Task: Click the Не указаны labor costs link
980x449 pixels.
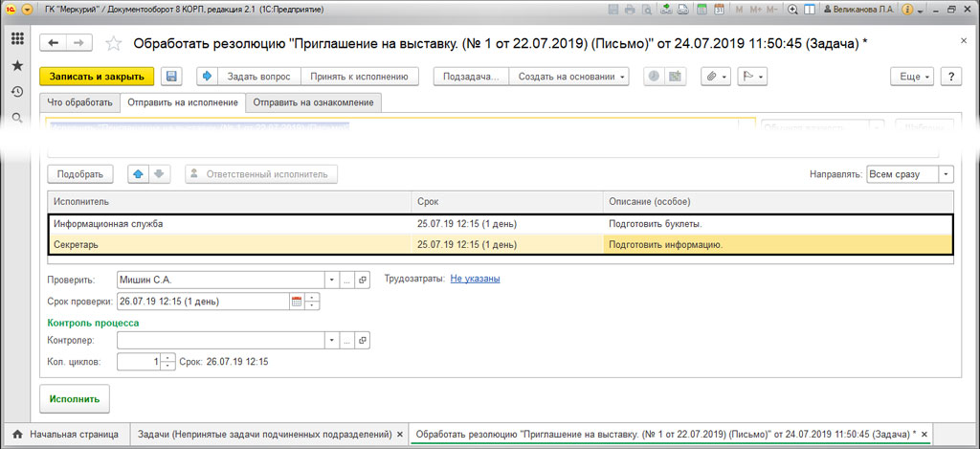Action: (475, 279)
